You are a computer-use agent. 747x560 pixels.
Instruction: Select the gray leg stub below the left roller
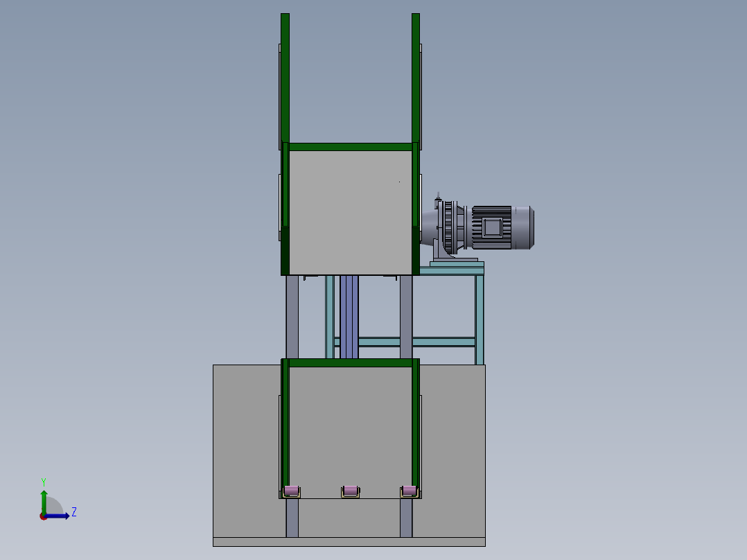click(292, 518)
